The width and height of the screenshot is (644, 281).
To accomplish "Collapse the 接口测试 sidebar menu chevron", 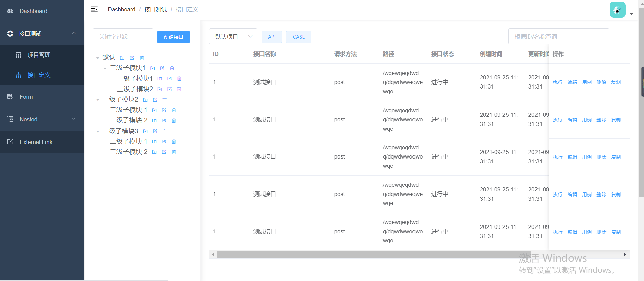I will [74, 33].
